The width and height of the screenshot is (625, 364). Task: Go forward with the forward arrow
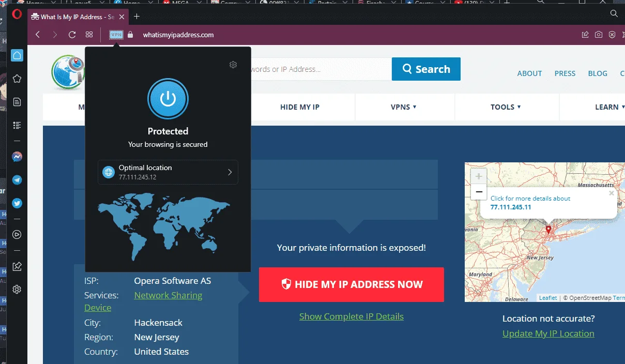55,35
